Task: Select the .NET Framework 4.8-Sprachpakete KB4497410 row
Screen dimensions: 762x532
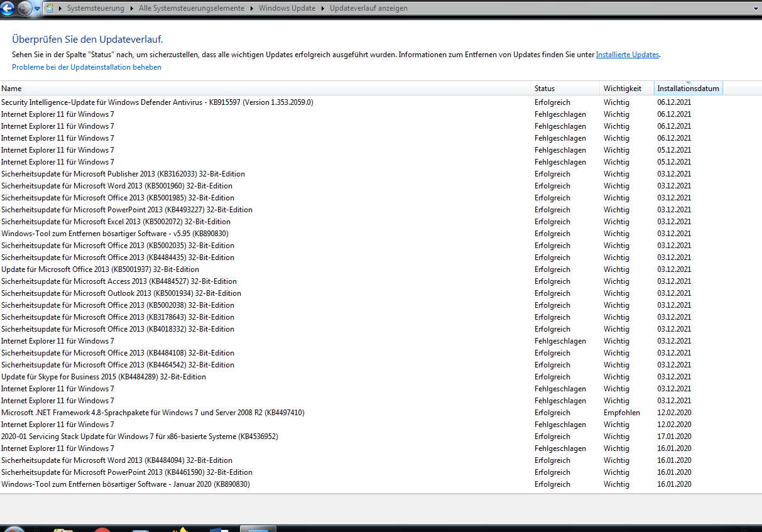Action: pos(381,413)
